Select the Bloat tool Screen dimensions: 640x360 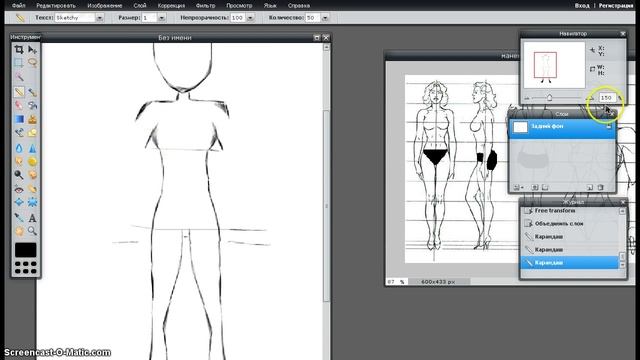coord(19,202)
